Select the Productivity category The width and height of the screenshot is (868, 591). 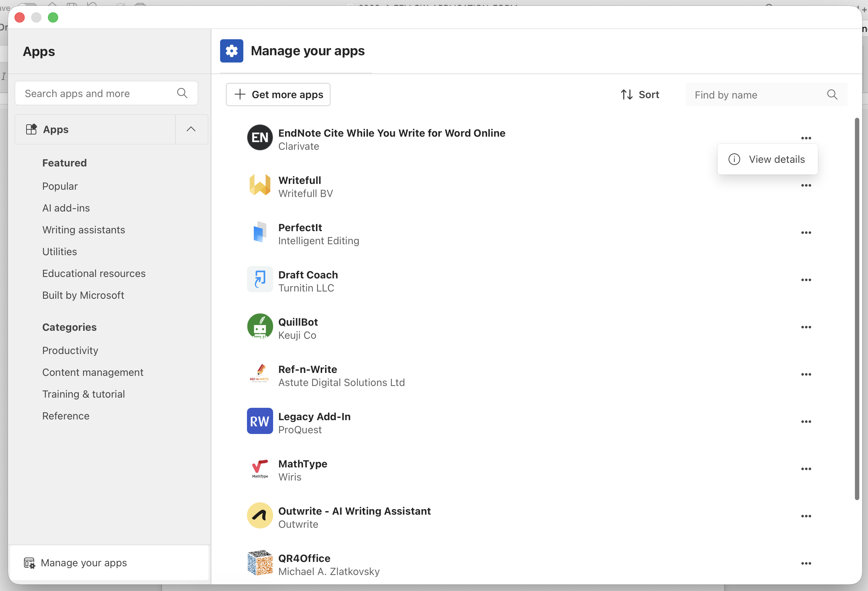[x=70, y=350]
